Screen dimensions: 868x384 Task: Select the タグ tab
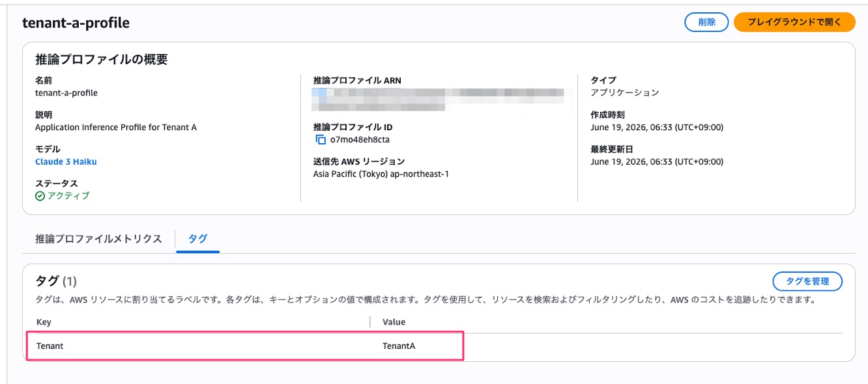[x=198, y=239]
